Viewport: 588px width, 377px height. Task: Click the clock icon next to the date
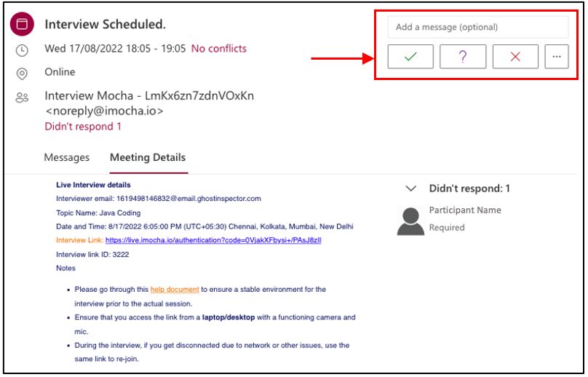click(22, 50)
